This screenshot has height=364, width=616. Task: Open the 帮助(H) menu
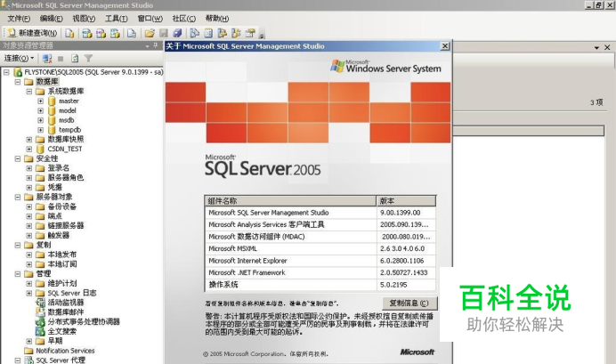tap(217, 19)
